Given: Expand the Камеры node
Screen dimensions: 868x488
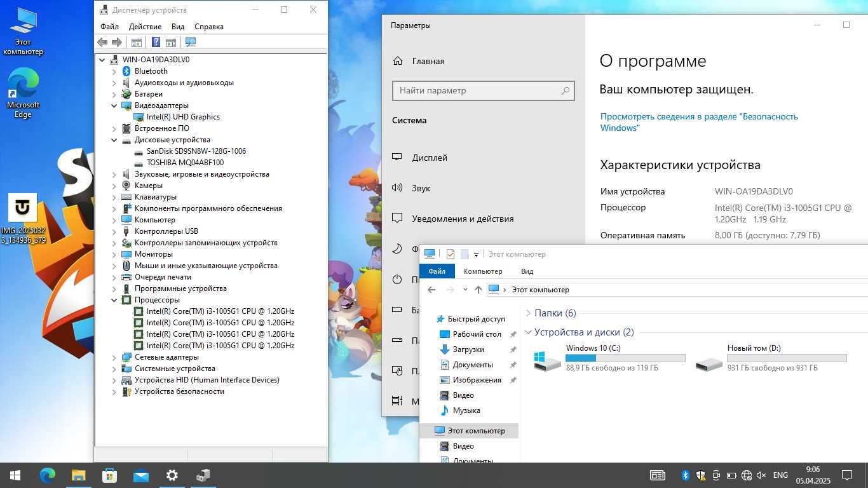Looking at the screenshot, I should point(114,186).
